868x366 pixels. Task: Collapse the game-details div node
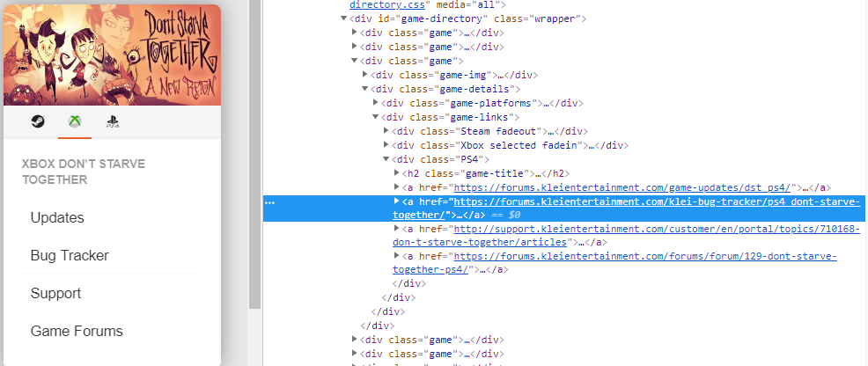pos(365,89)
